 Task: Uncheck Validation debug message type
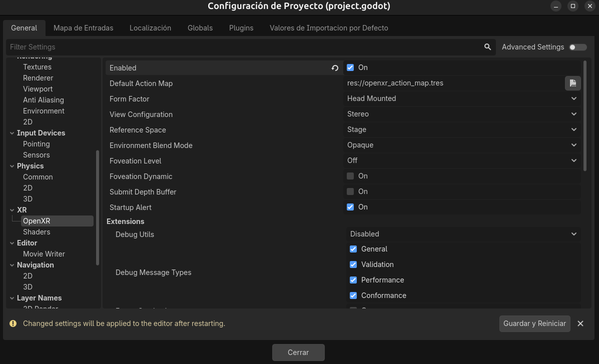353,264
